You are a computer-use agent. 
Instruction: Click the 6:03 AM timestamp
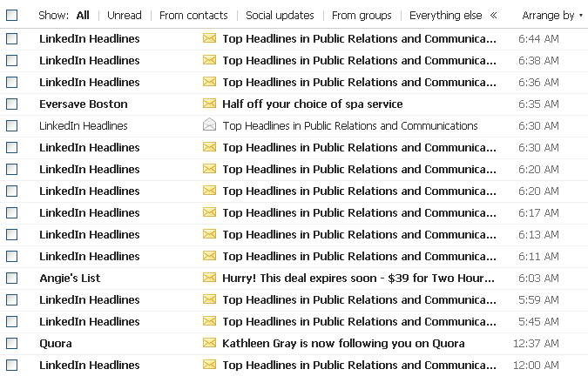(538, 278)
